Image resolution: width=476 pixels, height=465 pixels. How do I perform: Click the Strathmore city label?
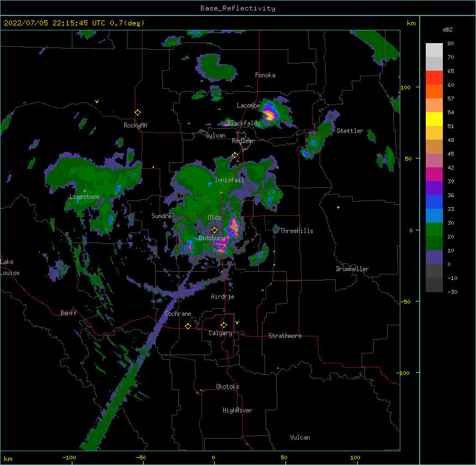(285, 336)
